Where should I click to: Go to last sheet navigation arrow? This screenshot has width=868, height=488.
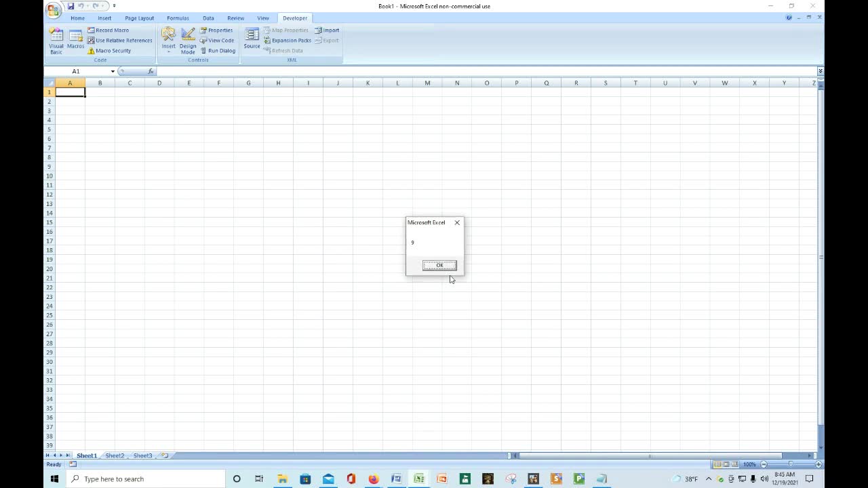tap(68, 455)
